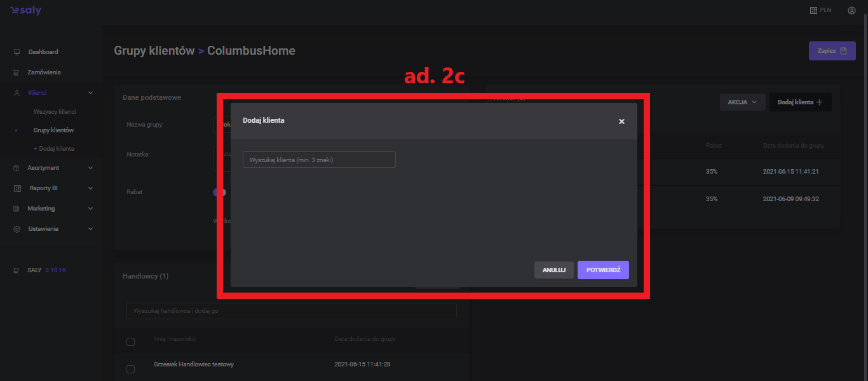Open Wszyscy klienci submenu item
The height and width of the screenshot is (381, 868).
(x=55, y=112)
